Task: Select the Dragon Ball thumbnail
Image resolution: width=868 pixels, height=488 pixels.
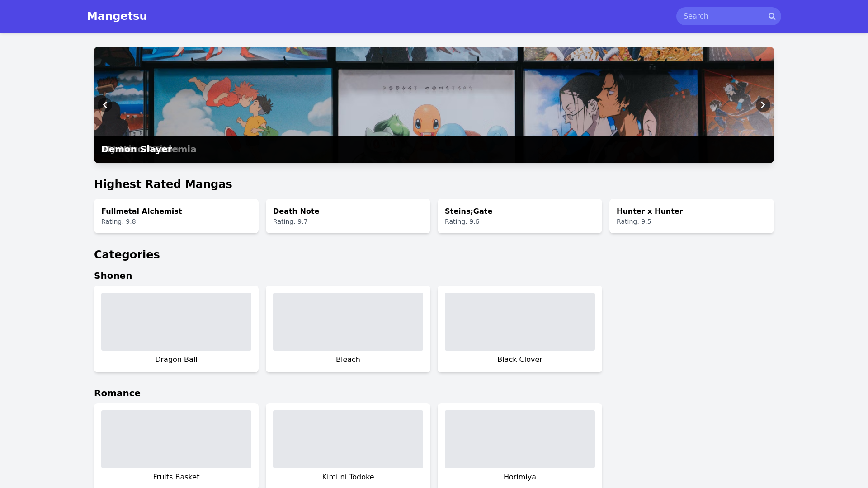Action: [176, 322]
